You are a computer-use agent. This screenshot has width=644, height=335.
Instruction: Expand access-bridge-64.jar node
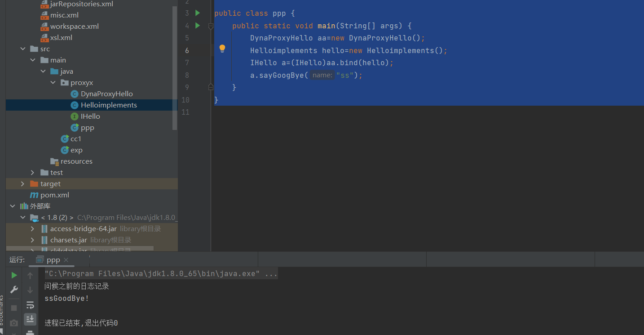click(x=33, y=229)
